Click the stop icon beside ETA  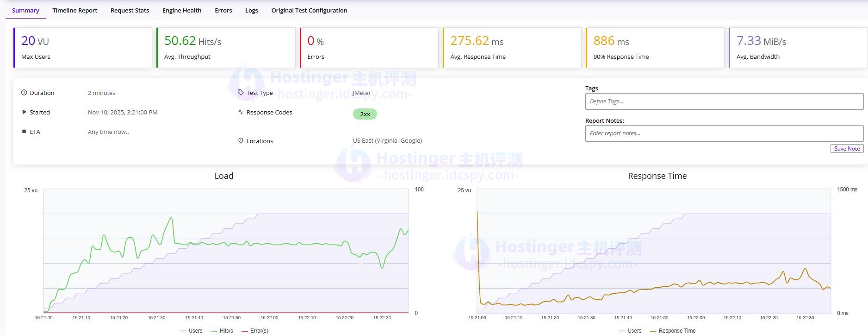24,132
